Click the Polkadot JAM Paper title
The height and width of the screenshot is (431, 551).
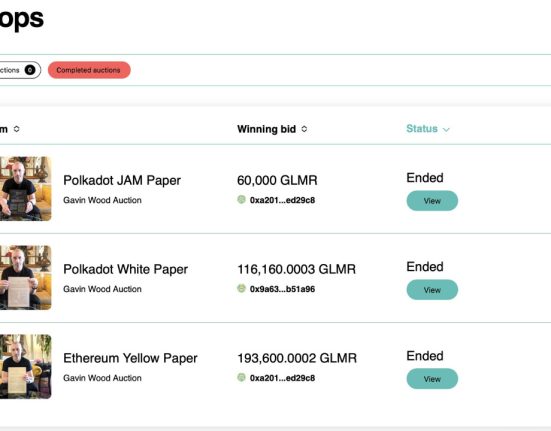122,181
